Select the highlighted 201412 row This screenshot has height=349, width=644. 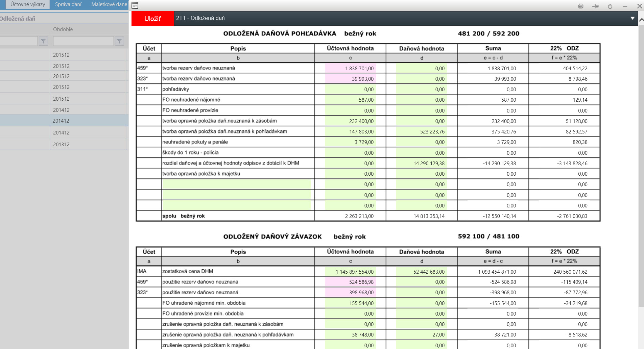pos(64,121)
